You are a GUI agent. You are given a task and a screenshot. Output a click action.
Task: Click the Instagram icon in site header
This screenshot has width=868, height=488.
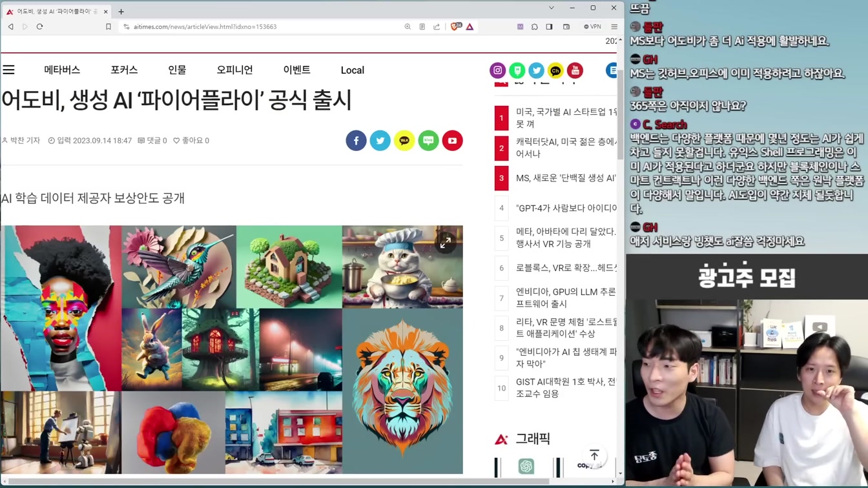497,70
